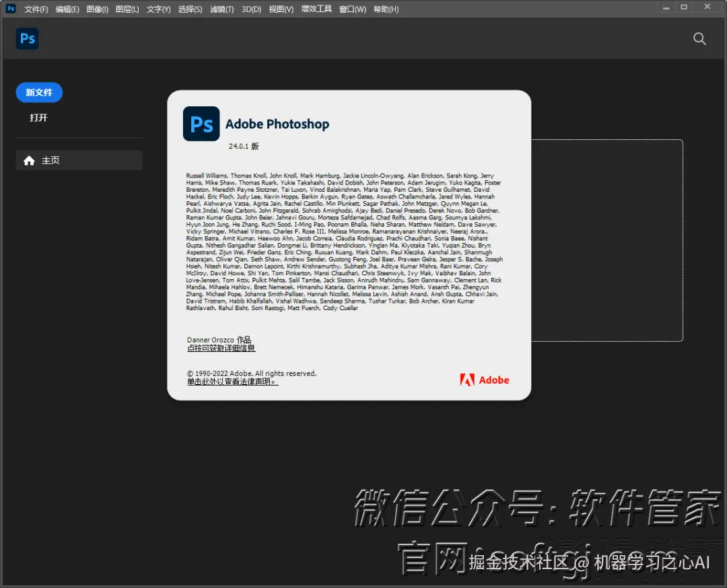Open the 3D(D) menu
Image resolution: width=727 pixels, height=588 pixels.
click(251, 9)
